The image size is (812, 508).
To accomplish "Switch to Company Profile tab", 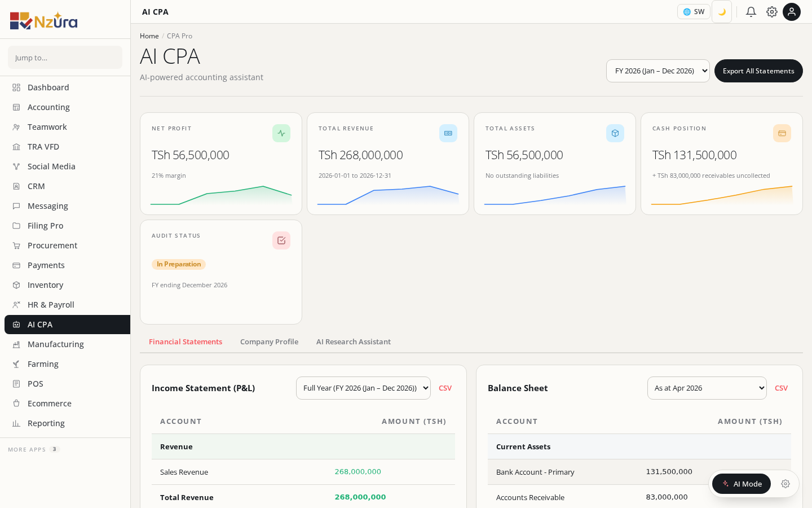I will 269,342.
